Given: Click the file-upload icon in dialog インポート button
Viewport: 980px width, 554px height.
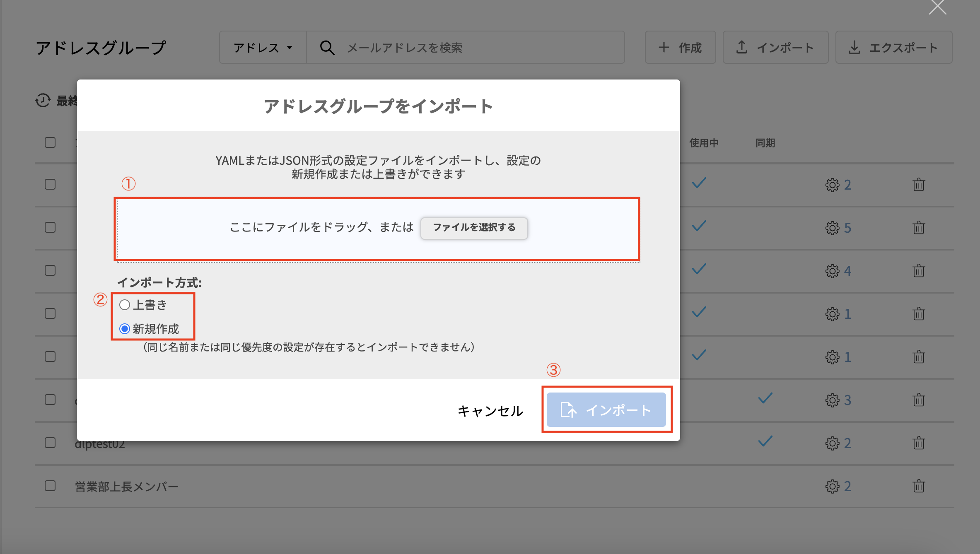Looking at the screenshot, I should pyautogui.click(x=568, y=410).
